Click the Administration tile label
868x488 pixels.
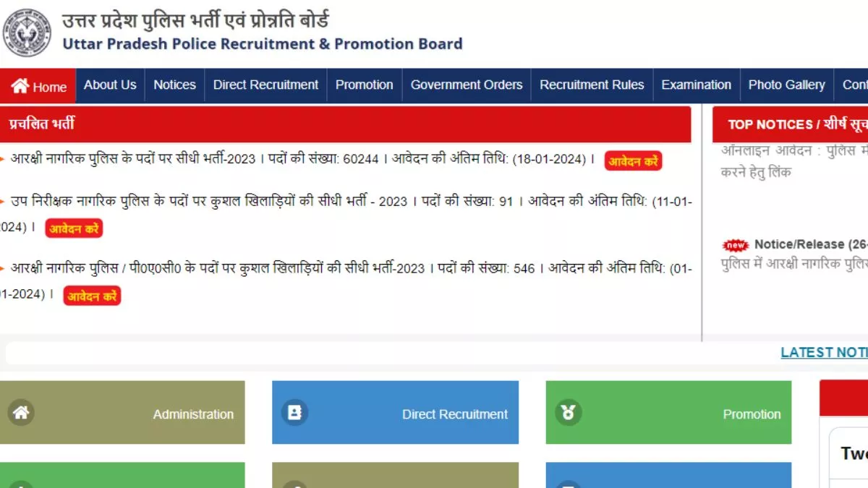point(193,414)
